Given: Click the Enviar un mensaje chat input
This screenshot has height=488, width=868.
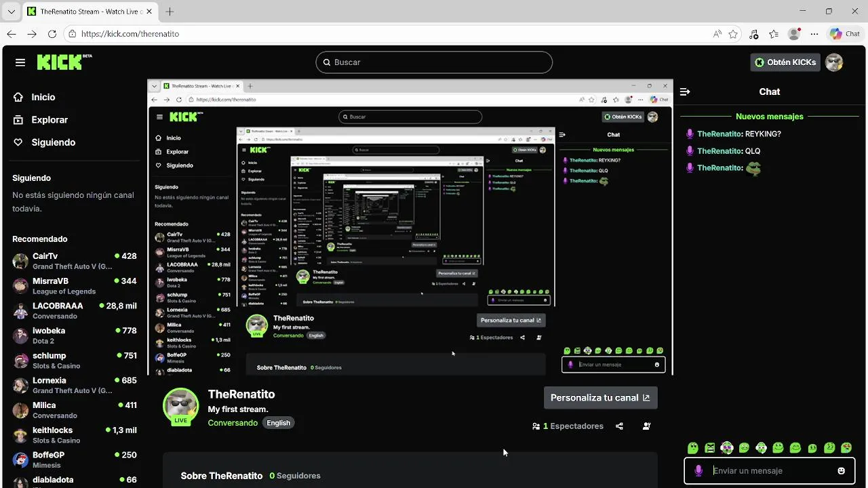Looking at the screenshot, I should [x=770, y=471].
